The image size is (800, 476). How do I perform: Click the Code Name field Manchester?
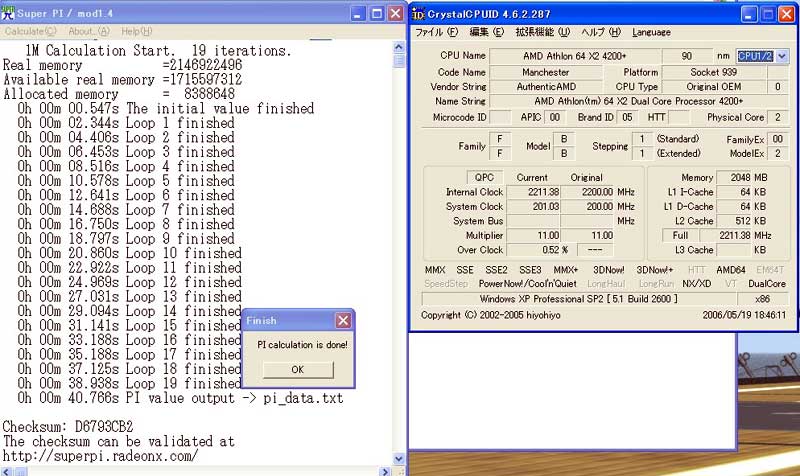click(x=545, y=72)
